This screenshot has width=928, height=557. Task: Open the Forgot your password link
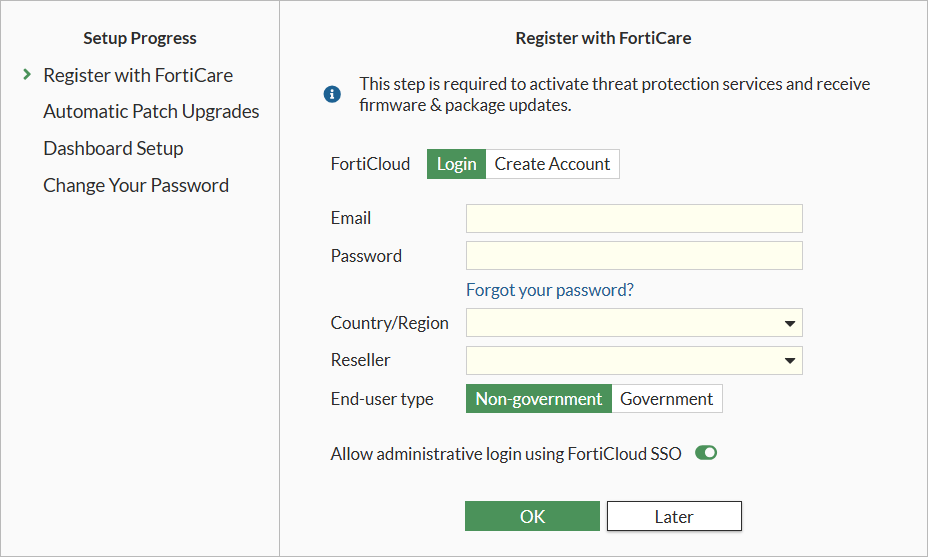click(x=550, y=290)
